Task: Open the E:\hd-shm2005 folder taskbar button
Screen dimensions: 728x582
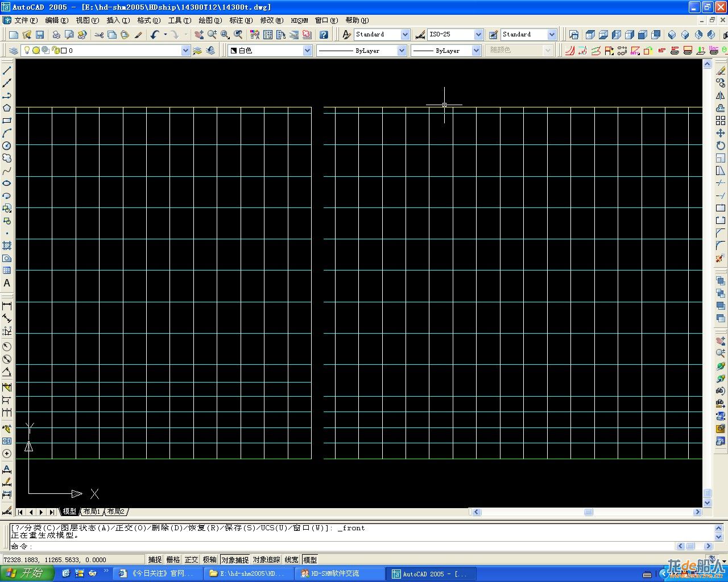Action: (248, 573)
